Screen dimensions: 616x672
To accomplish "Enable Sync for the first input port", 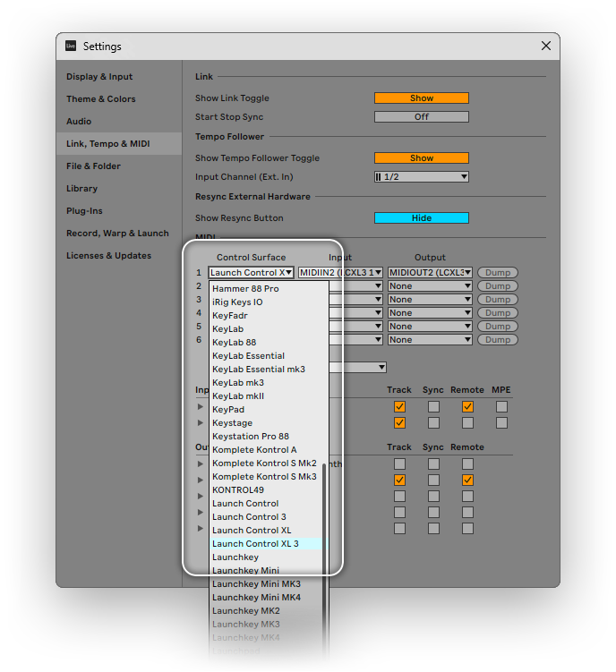I will click(433, 407).
